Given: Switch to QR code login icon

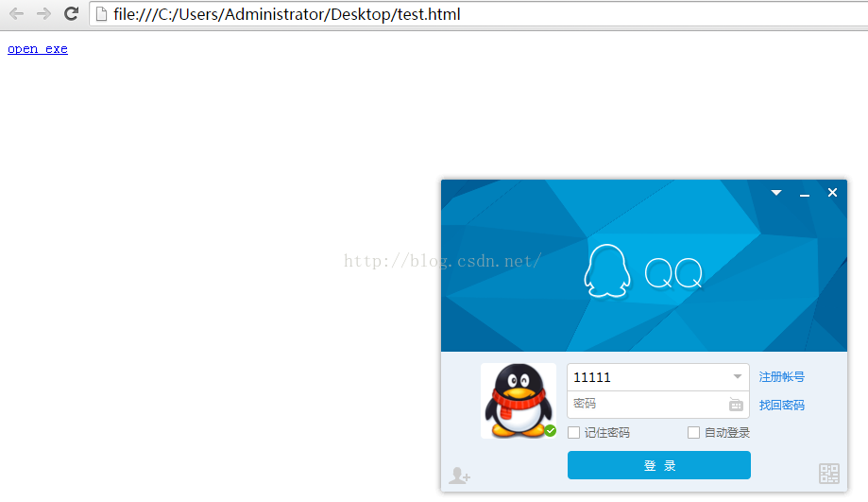Looking at the screenshot, I should click(x=829, y=474).
